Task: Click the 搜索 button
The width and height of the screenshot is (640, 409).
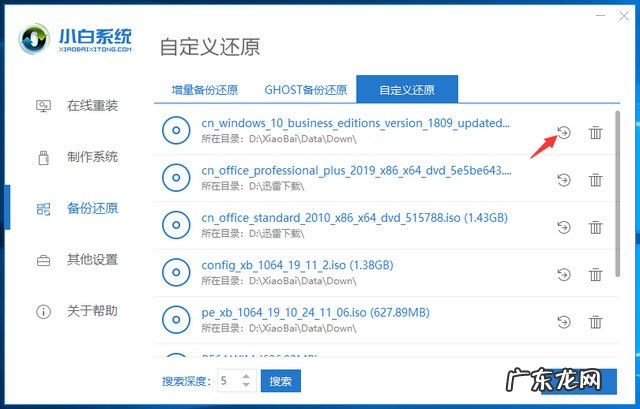Action: pos(281,381)
